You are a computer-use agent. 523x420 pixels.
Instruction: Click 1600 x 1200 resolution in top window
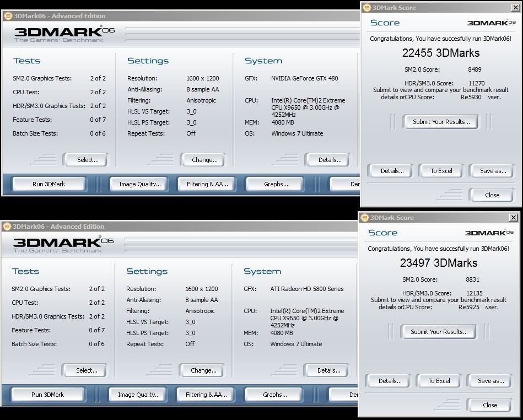[x=202, y=78]
